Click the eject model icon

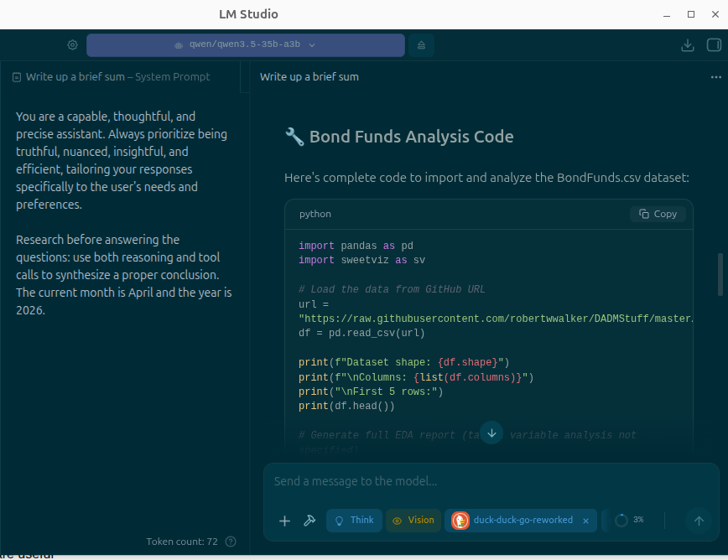pyautogui.click(x=421, y=45)
